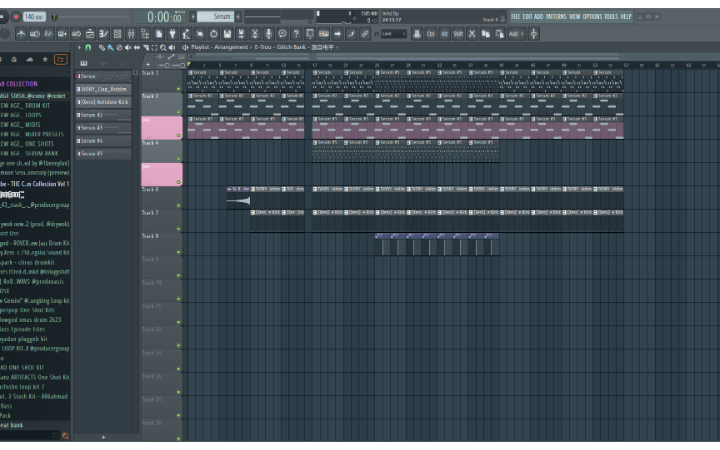The height and width of the screenshot is (450, 720).
Task: Click the 140 tempo value field
Action: (x=34, y=17)
